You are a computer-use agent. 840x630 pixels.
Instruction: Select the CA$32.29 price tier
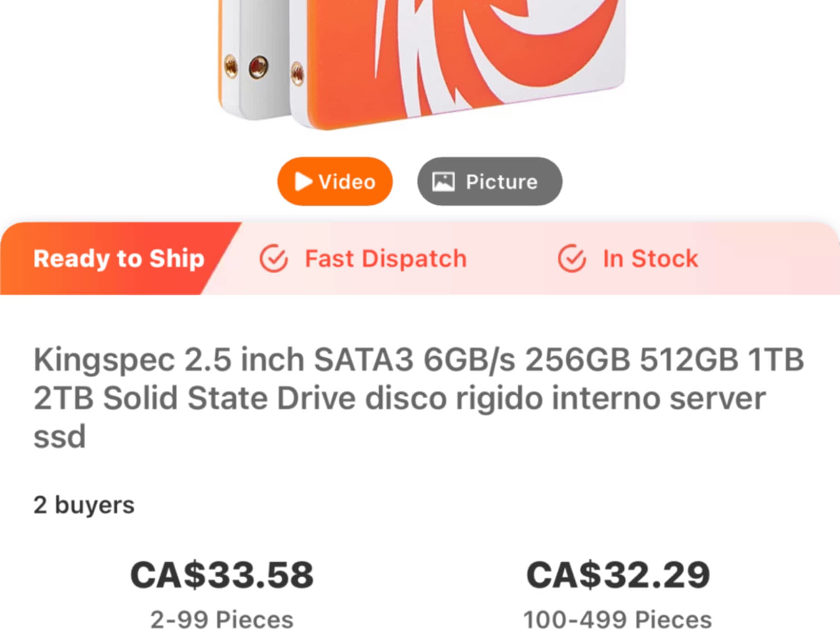tap(618, 575)
